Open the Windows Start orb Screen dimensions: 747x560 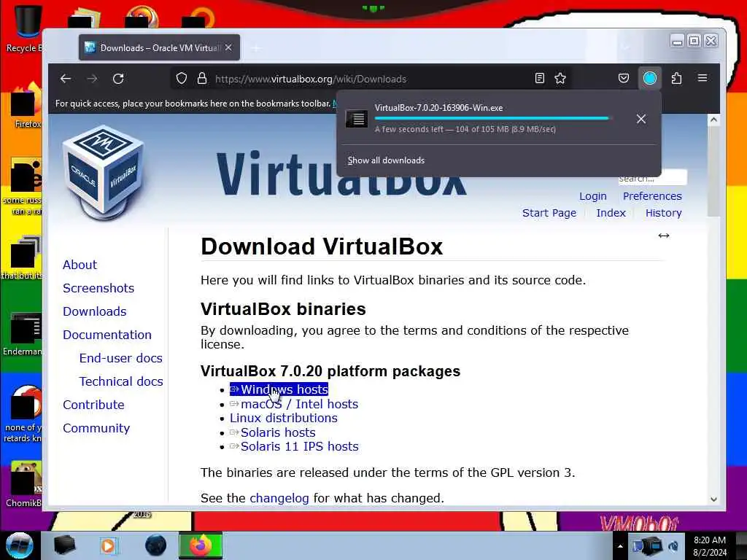[x=20, y=545]
